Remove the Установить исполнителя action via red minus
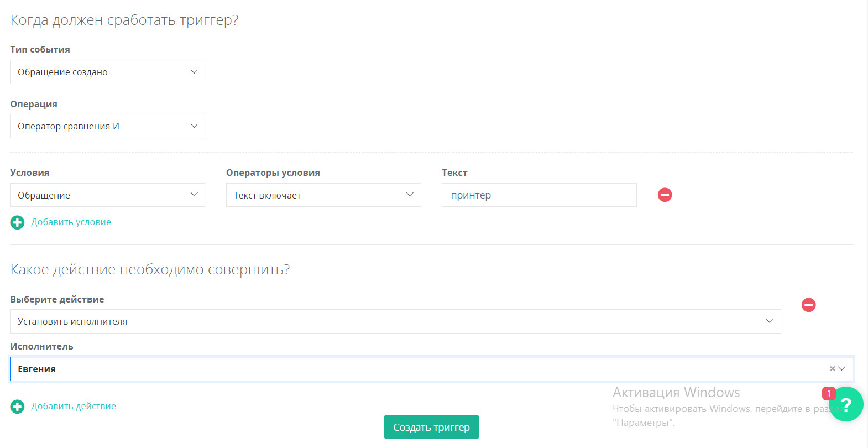 click(x=808, y=305)
